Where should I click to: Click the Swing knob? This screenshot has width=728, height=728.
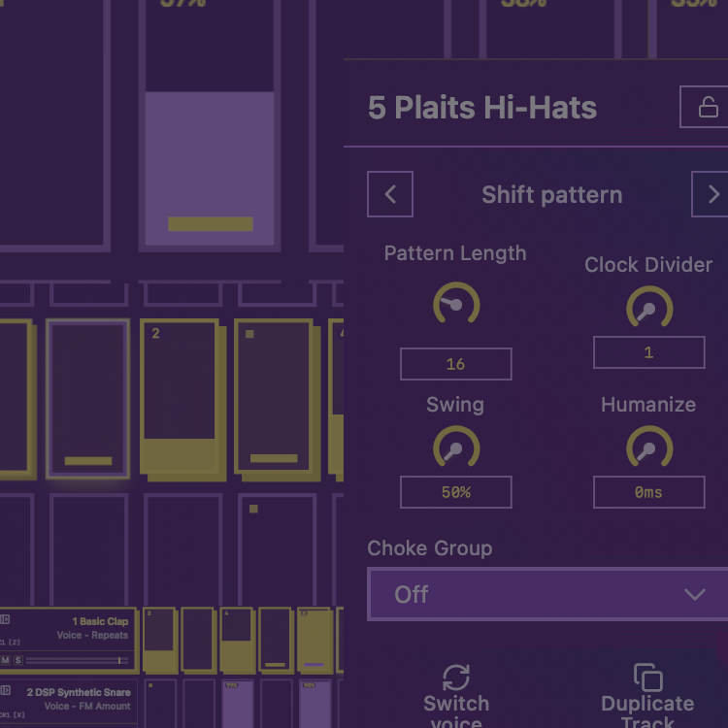(456, 447)
